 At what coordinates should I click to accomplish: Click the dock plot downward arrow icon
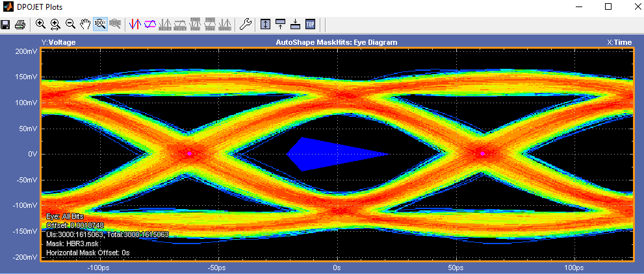coord(295,25)
